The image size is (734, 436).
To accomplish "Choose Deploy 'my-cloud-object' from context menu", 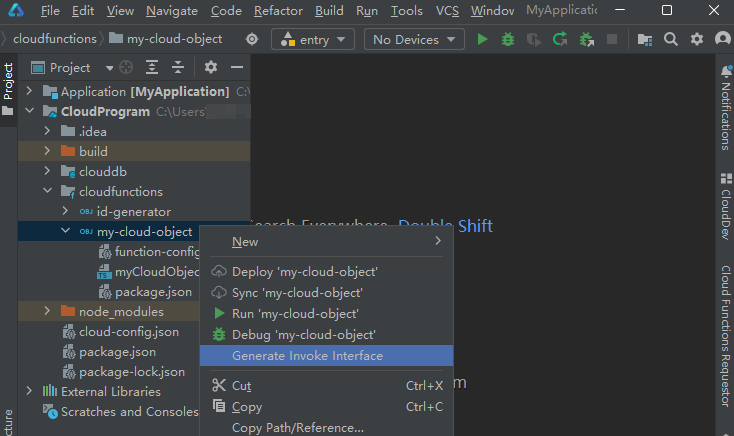I will [304, 272].
